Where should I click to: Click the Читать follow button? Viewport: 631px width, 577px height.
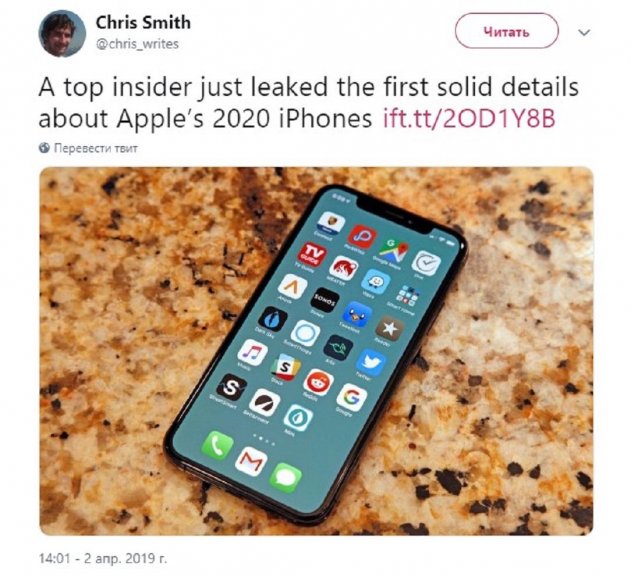506,31
